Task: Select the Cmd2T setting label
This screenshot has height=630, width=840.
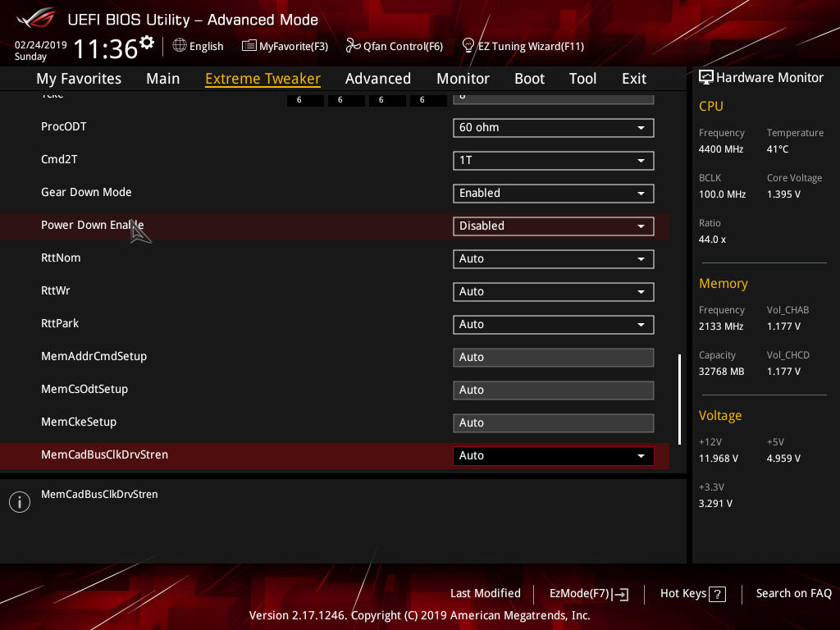Action: click(x=59, y=160)
